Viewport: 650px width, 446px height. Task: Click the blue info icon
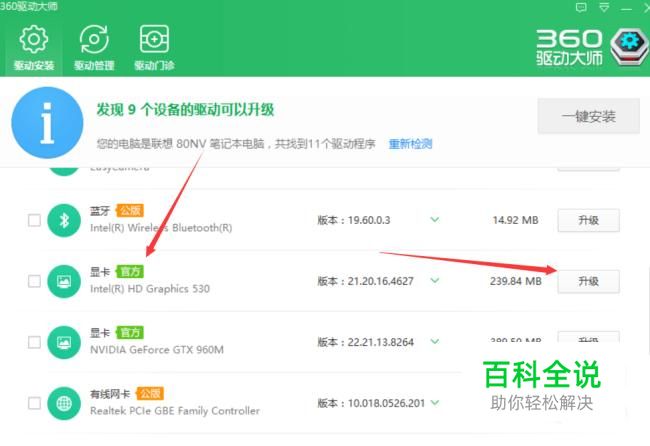coord(47,123)
